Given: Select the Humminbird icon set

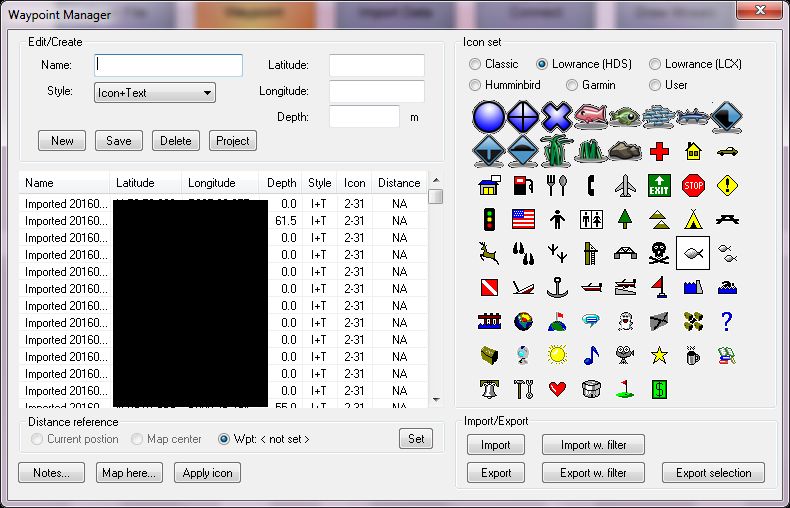Looking at the screenshot, I should coord(475,85).
